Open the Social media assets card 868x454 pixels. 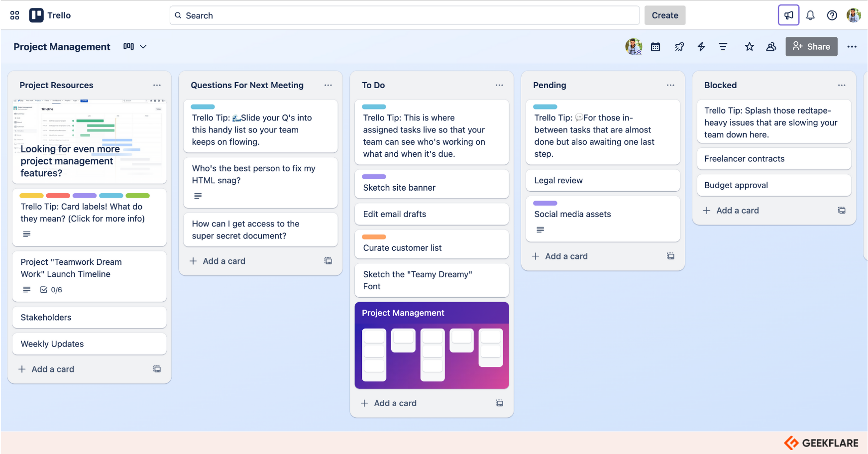(603, 219)
